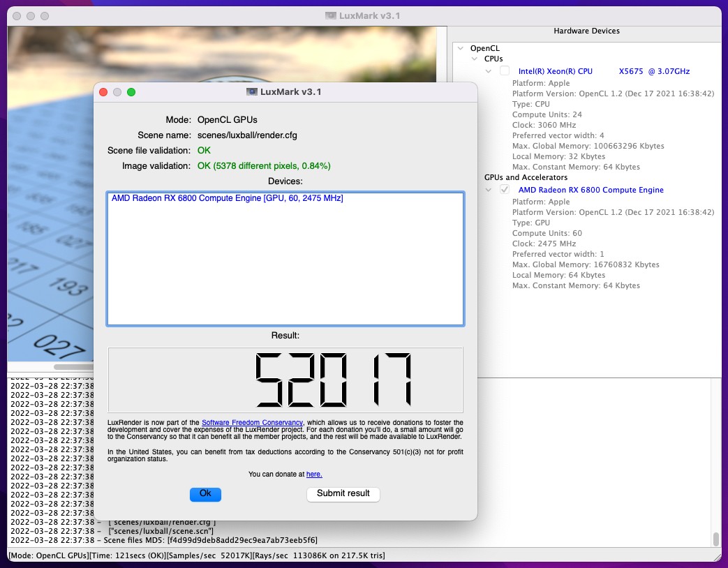The image size is (728, 568).
Task: Click 'Clock: 2475 MHz' row
Action: tap(544, 244)
